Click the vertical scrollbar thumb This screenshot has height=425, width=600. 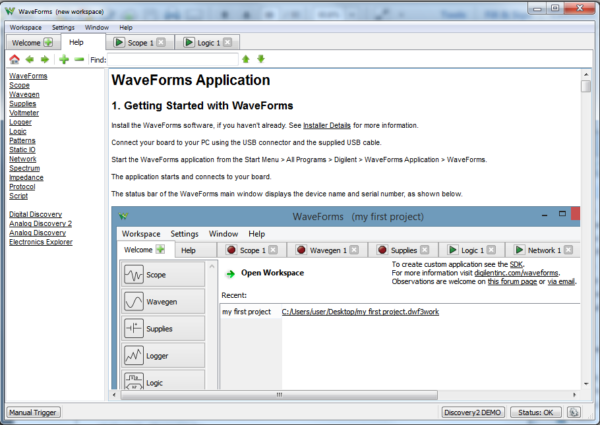click(586, 86)
